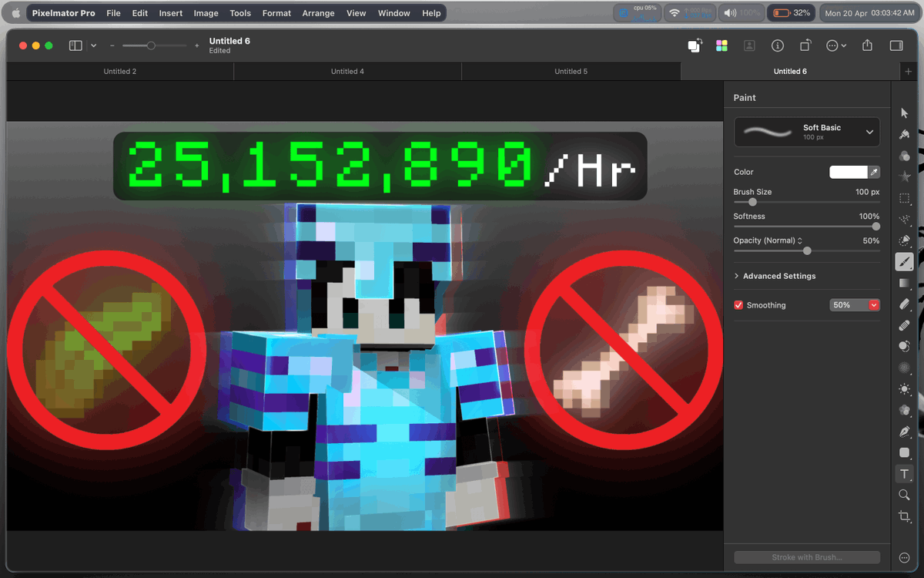Click the toolbar zoom slider
The height and width of the screenshot is (578, 924).
click(154, 46)
